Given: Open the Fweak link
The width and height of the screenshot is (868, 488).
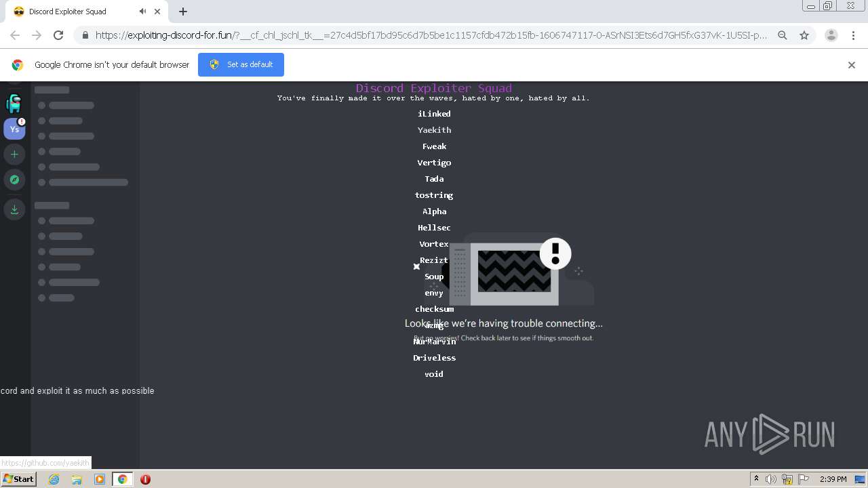Looking at the screenshot, I should pos(434,146).
